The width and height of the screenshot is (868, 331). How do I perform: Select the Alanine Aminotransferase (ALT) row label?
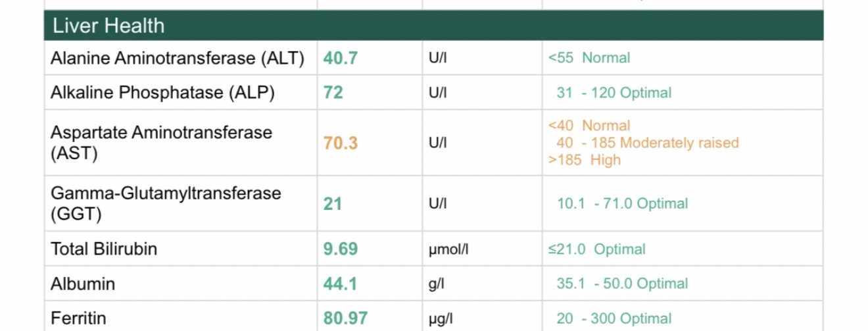[178, 58]
